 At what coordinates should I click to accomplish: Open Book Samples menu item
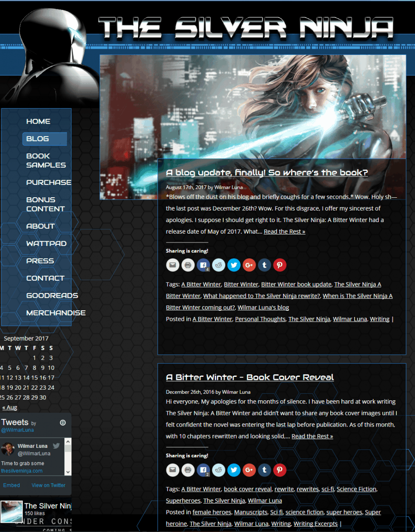click(x=46, y=160)
